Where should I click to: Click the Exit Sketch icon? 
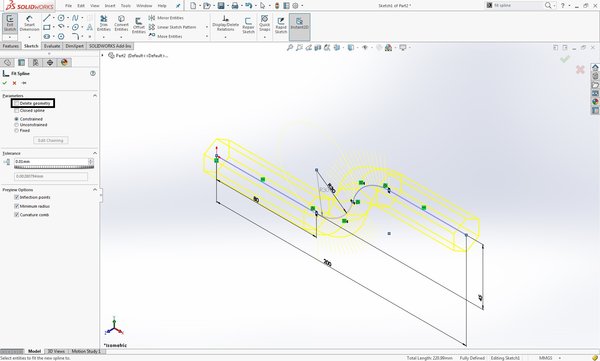pyautogui.click(x=10, y=23)
